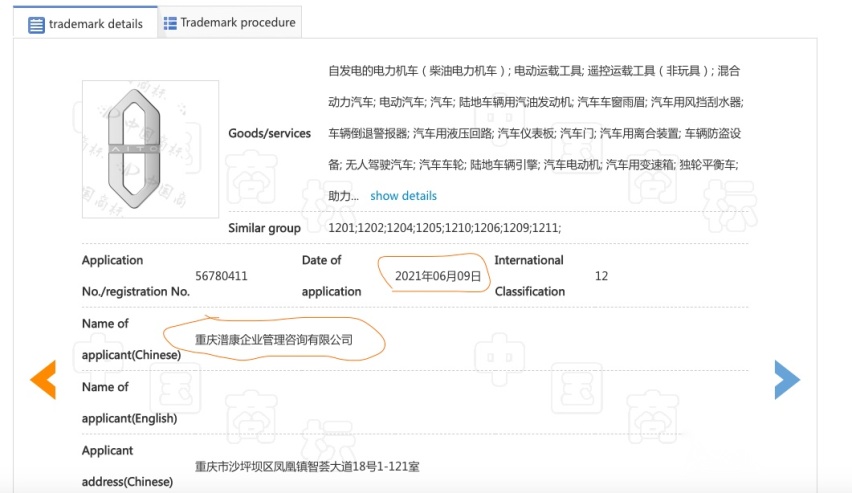The image size is (852, 493).
Task: Open the AITO logo trademark image
Action: point(151,149)
